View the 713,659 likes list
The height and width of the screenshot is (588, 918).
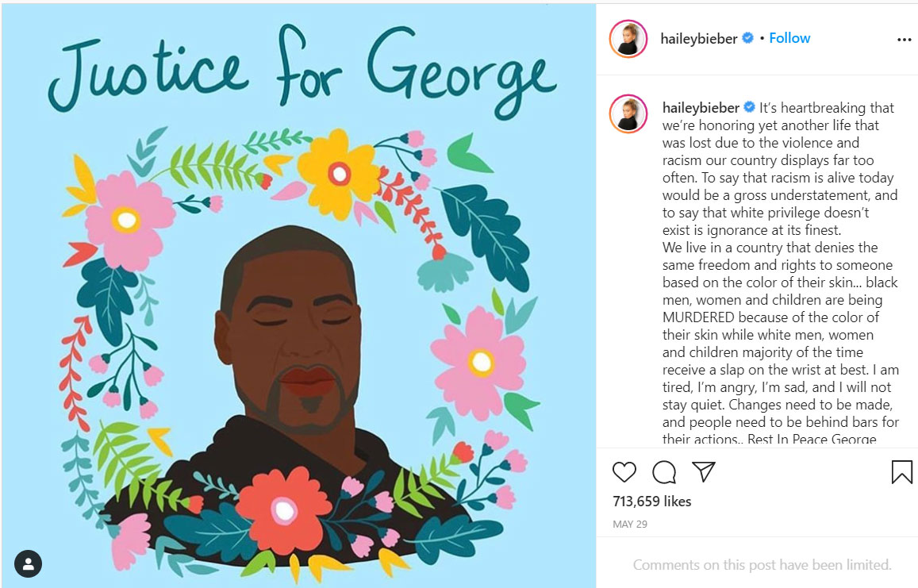[651, 502]
